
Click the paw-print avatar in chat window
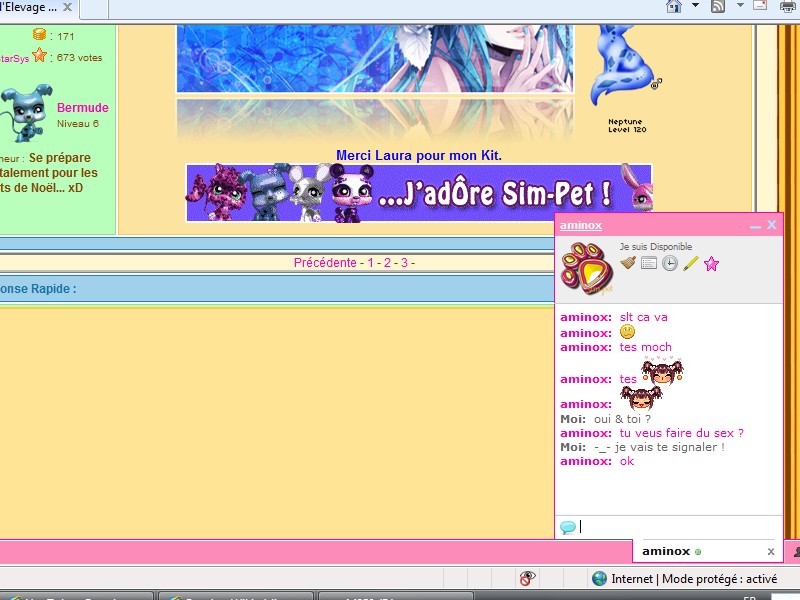586,268
